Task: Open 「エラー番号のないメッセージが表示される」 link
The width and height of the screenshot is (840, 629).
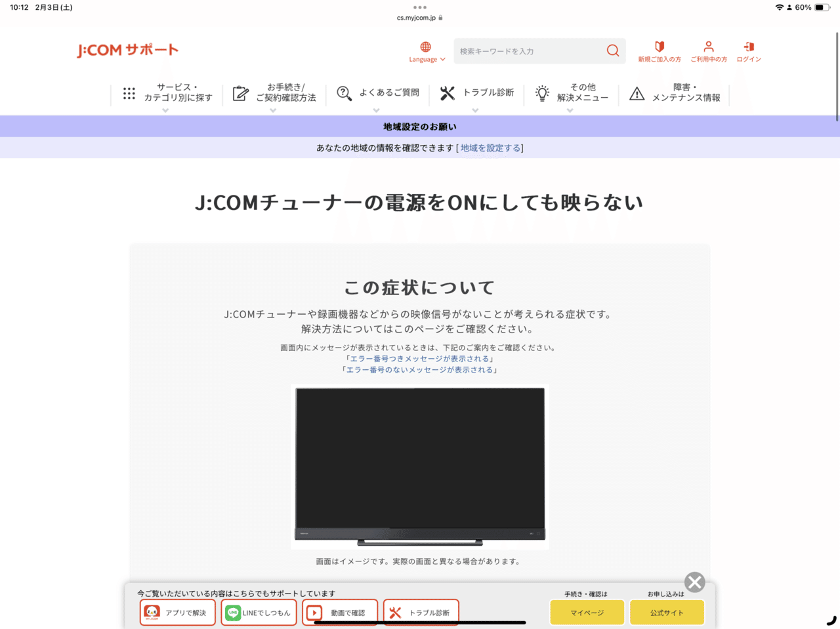Action: coord(420,370)
